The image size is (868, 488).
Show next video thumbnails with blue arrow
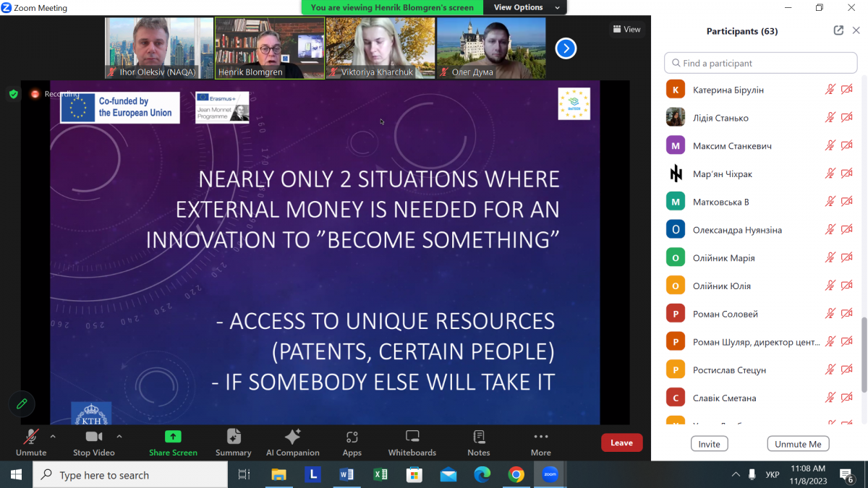click(x=566, y=48)
